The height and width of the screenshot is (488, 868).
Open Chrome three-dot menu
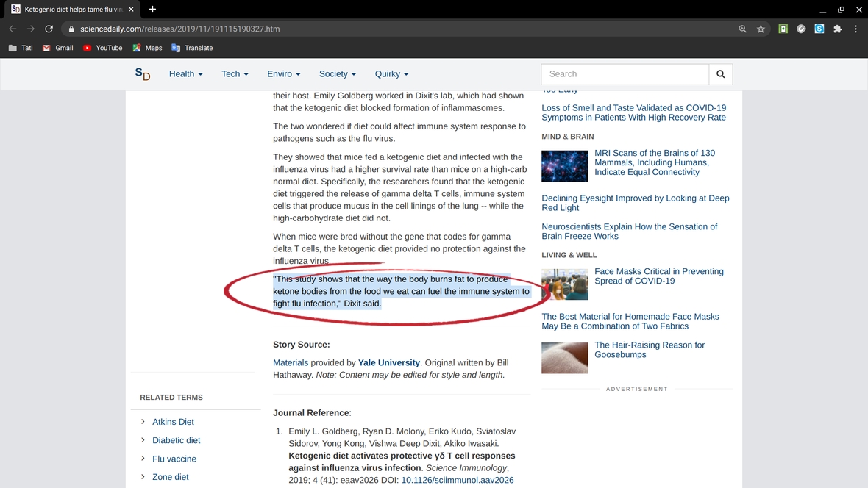point(855,29)
